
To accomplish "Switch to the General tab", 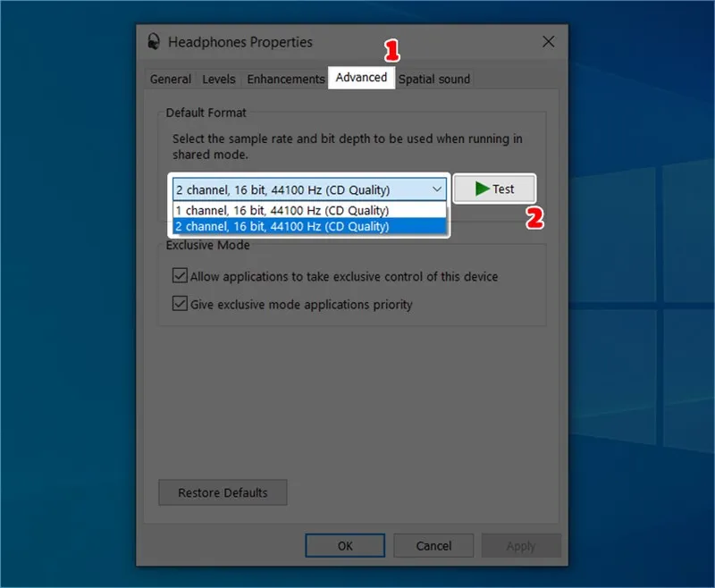I will tap(170, 79).
